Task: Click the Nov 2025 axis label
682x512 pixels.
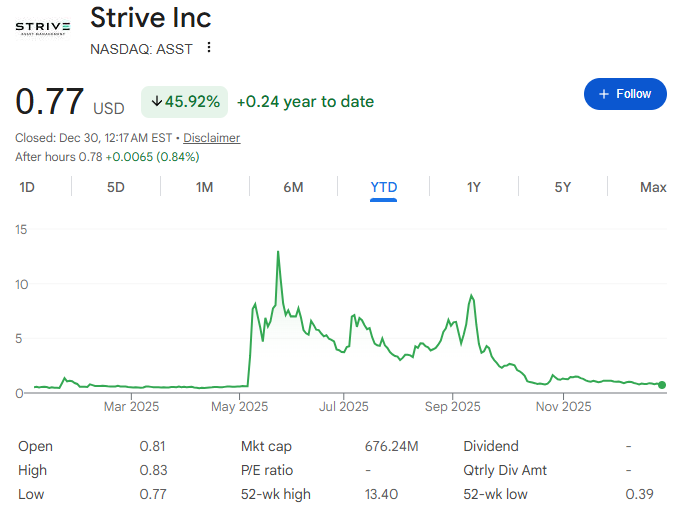Action: point(564,407)
